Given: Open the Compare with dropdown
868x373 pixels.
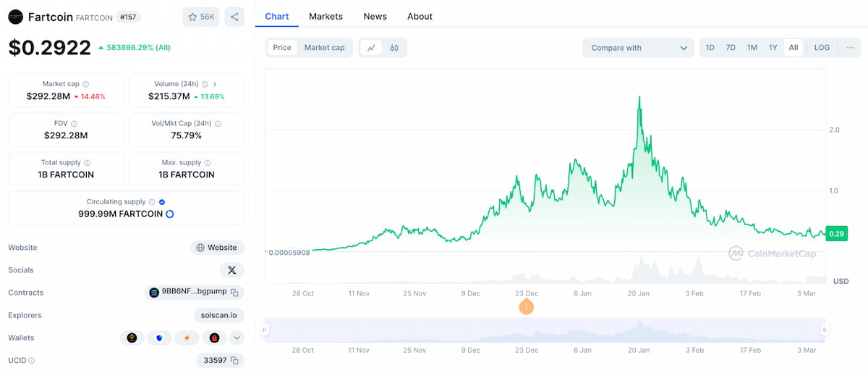Looking at the screenshot, I should pos(638,48).
